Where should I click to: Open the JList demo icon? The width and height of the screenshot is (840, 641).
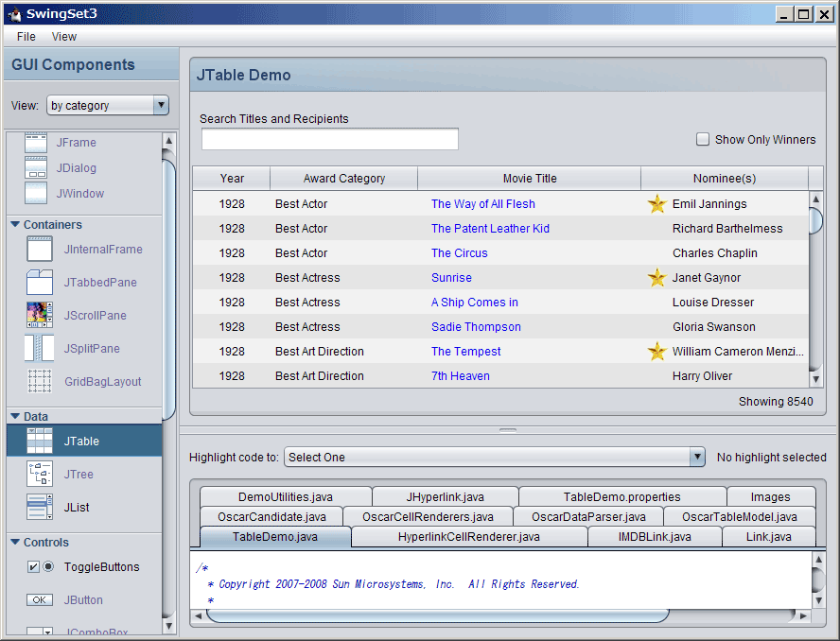coord(40,507)
